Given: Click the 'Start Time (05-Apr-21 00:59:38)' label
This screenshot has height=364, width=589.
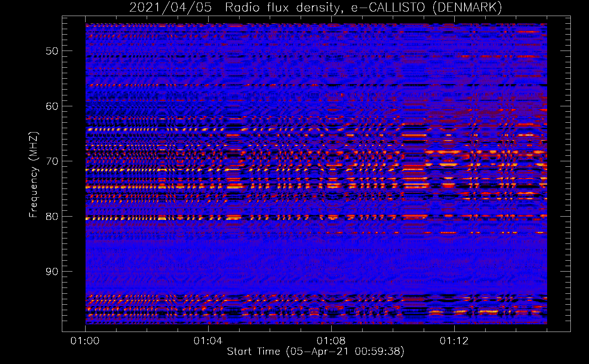Looking at the screenshot, I should (316, 352).
